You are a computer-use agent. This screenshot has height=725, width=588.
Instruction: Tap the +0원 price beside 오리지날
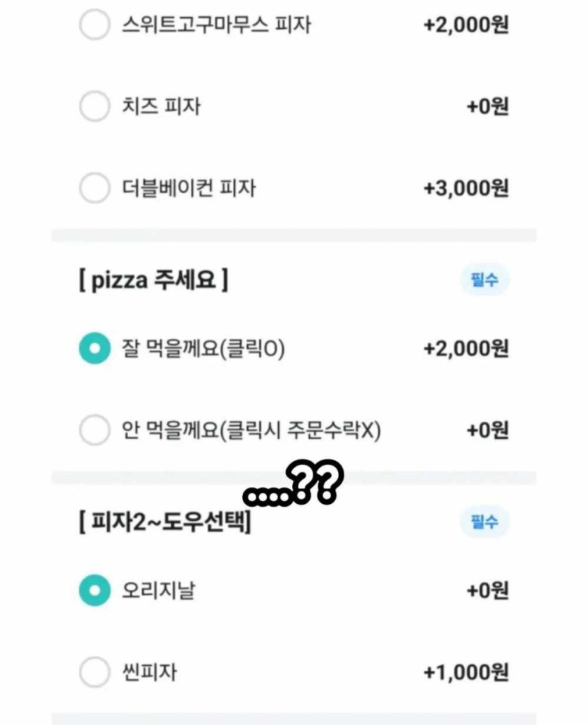point(487,591)
